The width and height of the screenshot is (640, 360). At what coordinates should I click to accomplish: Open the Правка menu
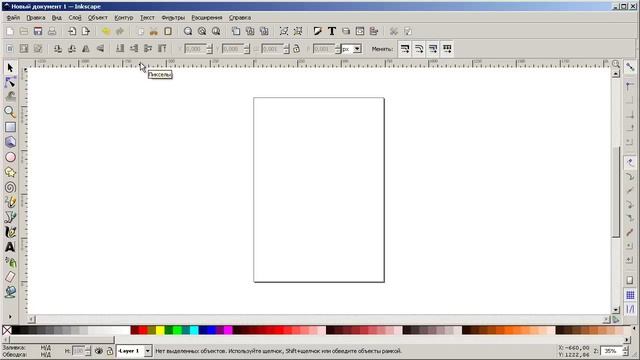pos(36,18)
